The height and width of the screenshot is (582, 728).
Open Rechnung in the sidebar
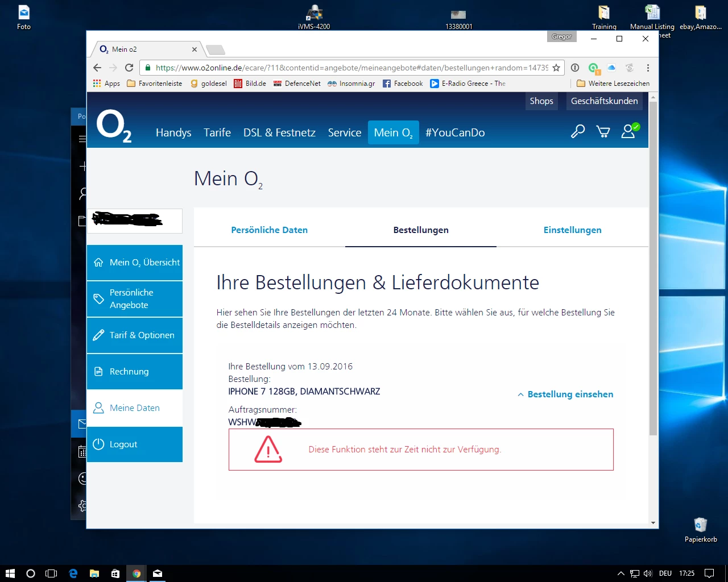coord(135,372)
